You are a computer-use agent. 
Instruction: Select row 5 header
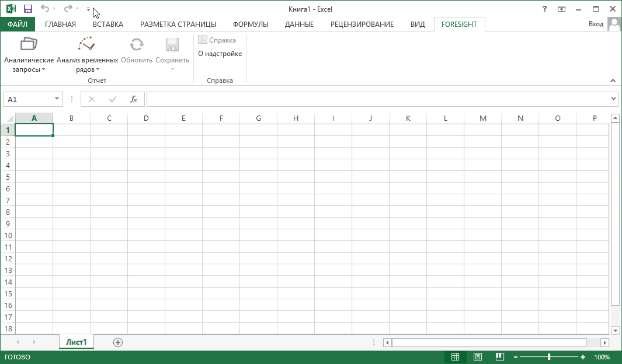[8, 177]
